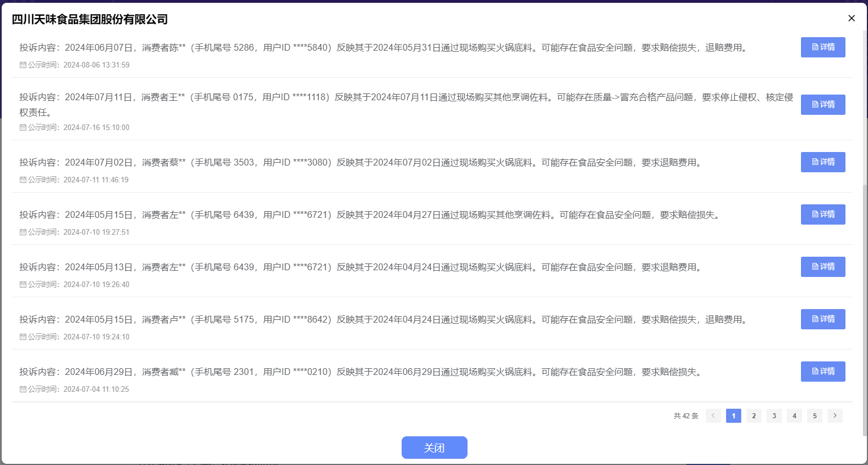Viewport: 868px width, 465px height.
Task: Open details for complaint by consumer 陈**
Action: tap(823, 47)
